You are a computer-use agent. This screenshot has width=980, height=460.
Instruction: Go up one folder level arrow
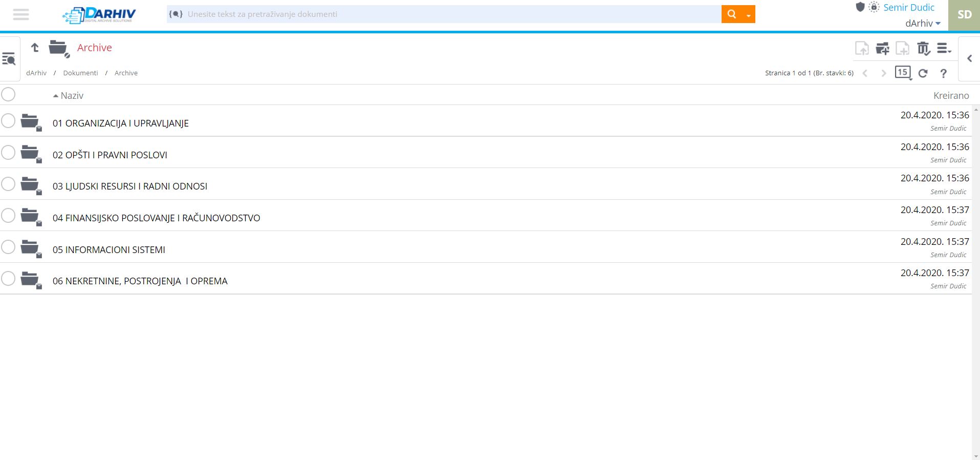[x=35, y=48]
